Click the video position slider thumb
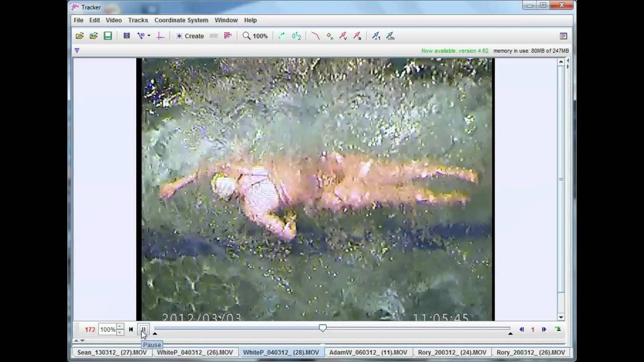Image resolution: width=644 pixels, height=362 pixels. point(323,328)
